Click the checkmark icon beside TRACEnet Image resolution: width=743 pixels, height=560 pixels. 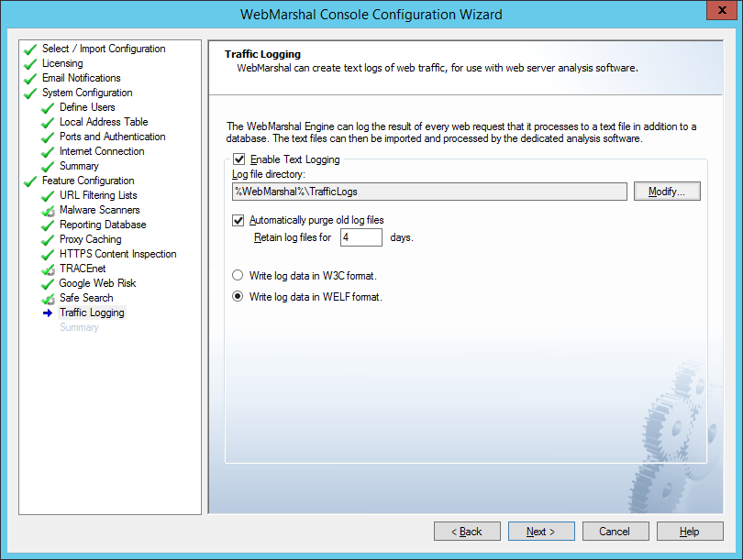[x=49, y=269]
